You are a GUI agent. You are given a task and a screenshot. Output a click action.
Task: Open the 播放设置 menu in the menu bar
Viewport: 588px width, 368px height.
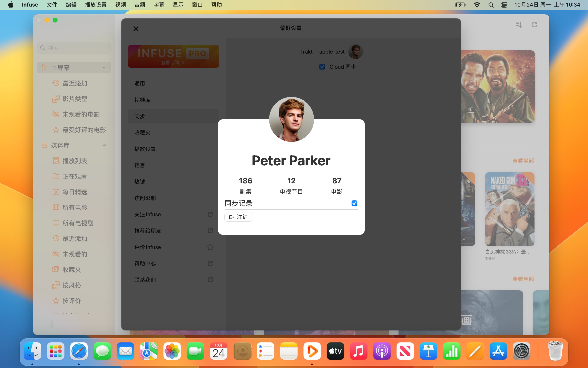96,5
